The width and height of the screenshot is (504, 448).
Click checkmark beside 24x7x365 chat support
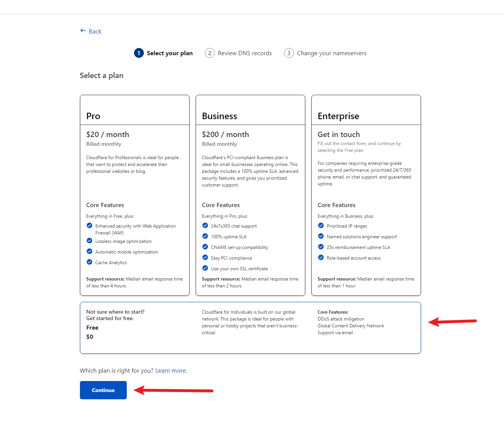[205, 225]
